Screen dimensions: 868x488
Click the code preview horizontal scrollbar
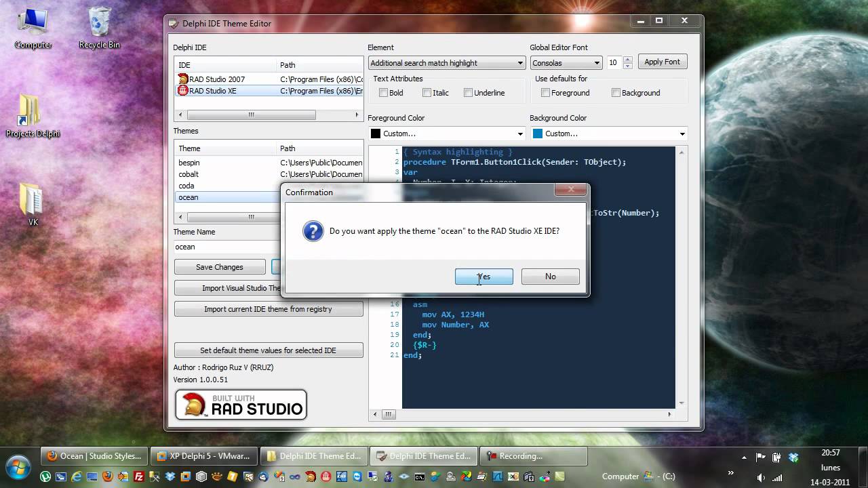pyautogui.click(x=522, y=414)
